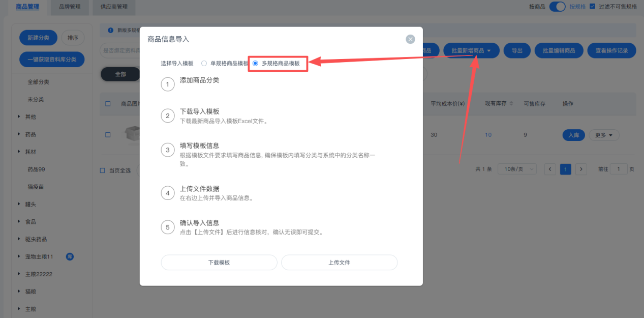Screen dimensions: 644x318
Task: Click the 上传文件 button
Action: click(x=339, y=263)
